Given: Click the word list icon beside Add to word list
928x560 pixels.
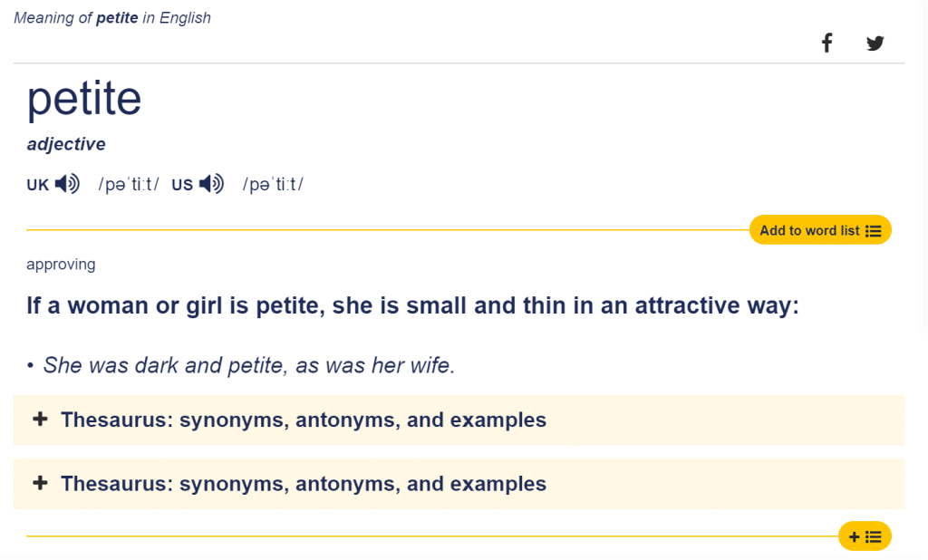Looking at the screenshot, I should pyautogui.click(x=875, y=229).
